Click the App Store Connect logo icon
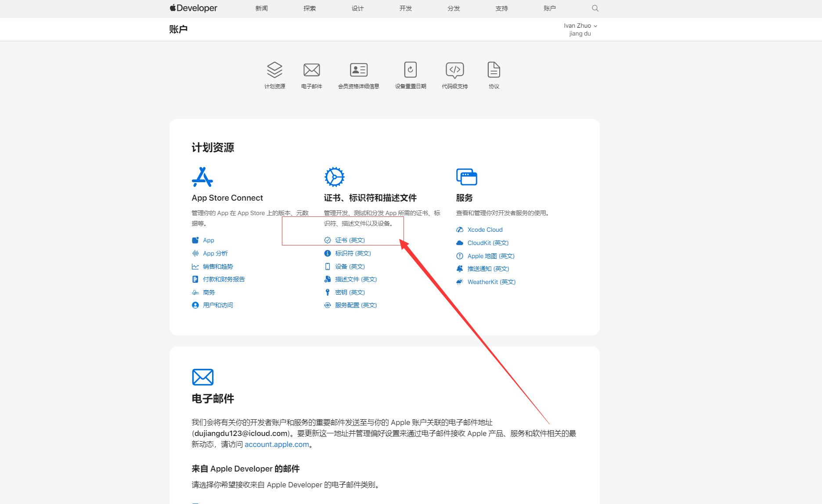The height and width of the screenshot is (504, 822). click(202, 176)
